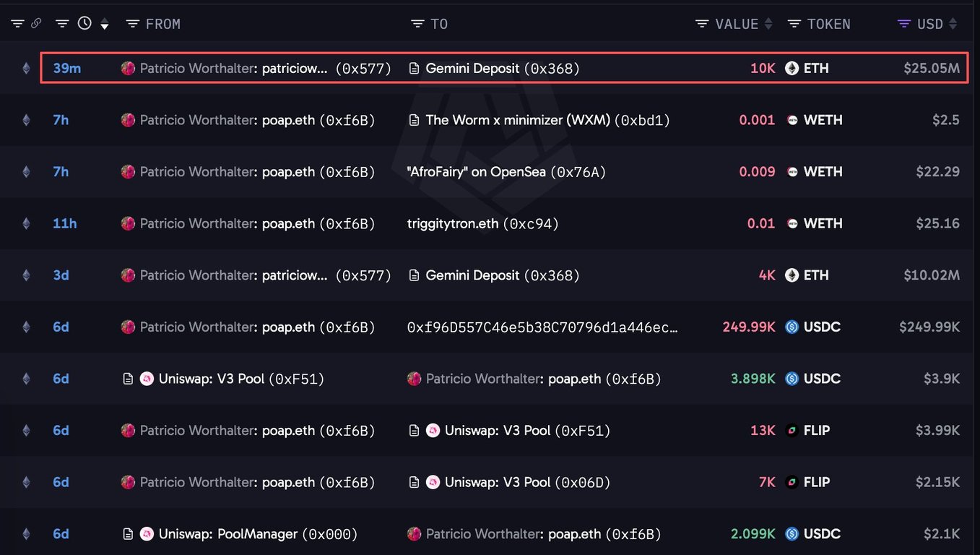This screenshot has width=980, height=555.
Task: Open the 39m transaction time link
Action: click(x=66, y=69)
